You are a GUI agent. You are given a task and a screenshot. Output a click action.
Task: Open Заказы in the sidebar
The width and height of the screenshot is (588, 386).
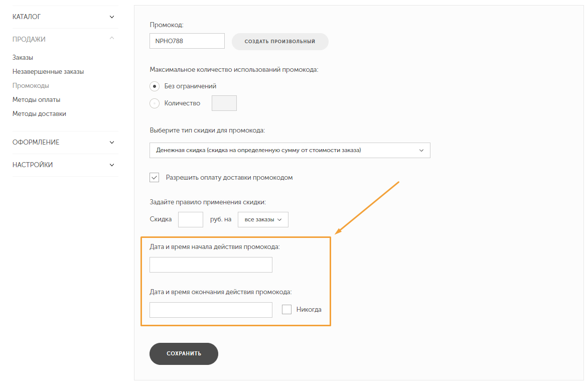23,58
